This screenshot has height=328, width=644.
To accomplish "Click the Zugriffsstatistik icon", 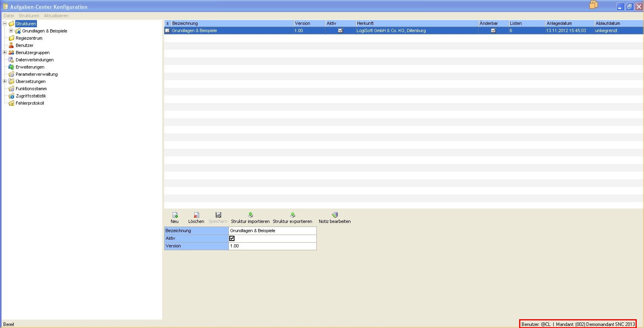I will coord(11,96).
